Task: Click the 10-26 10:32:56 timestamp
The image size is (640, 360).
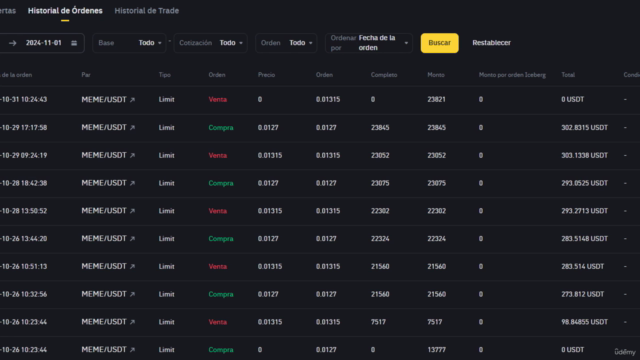Action: tap(24, 294)
